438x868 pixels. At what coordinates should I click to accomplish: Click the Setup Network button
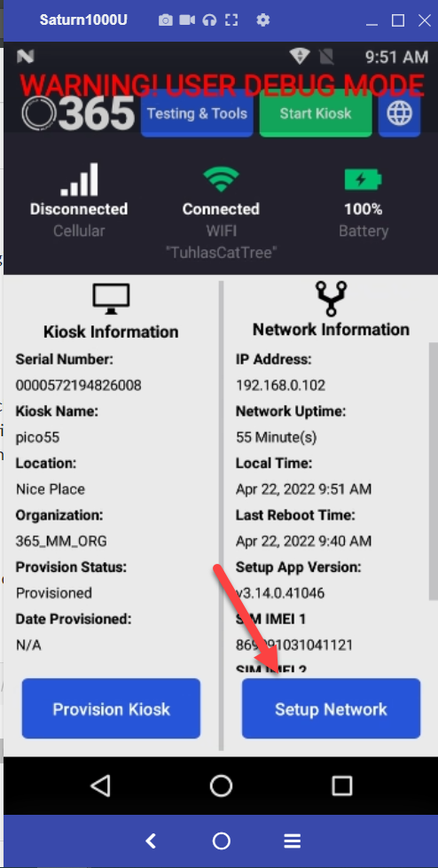coord(331,709)
